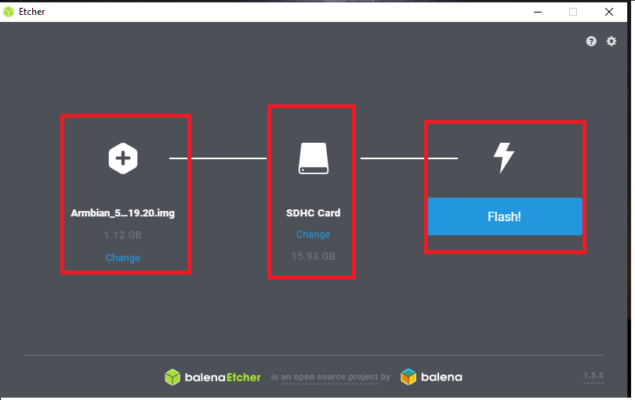This screenshot has width=635, height=400.
Task: Click the hexagon plus image icon
Action: 123,157
